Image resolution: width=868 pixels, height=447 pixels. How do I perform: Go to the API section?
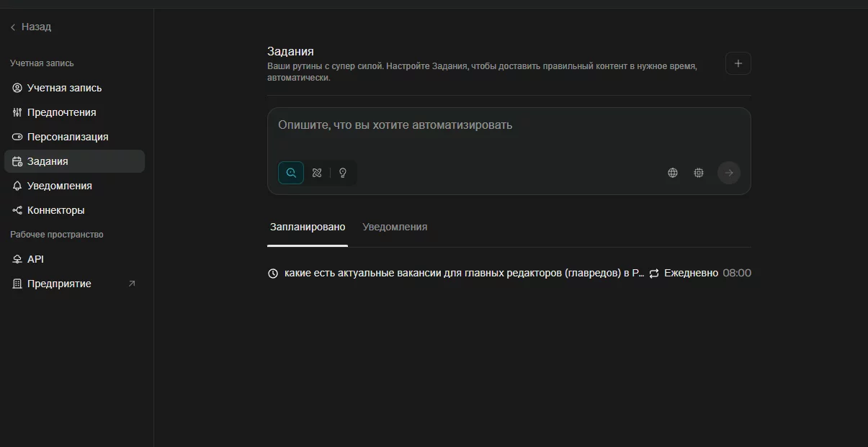click(x=35, y=259)
